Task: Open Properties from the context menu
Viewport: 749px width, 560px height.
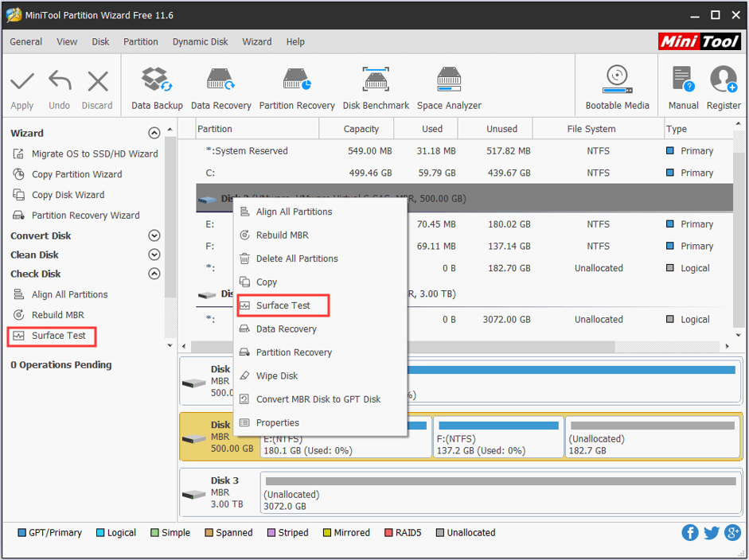Action: (x=320, y=422)
